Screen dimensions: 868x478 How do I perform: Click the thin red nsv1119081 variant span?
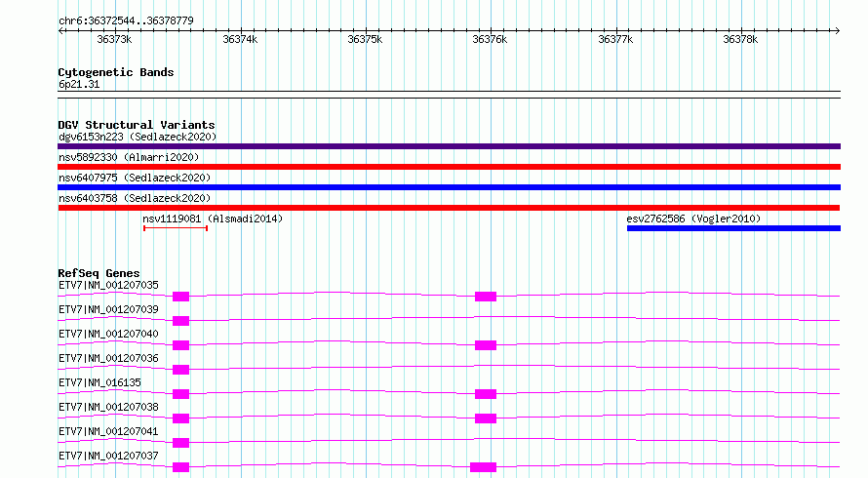click(176, 228)
